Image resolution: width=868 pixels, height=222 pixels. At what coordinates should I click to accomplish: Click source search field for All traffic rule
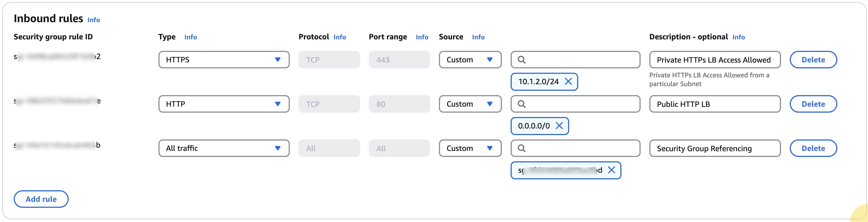click(x=580, y=148)
